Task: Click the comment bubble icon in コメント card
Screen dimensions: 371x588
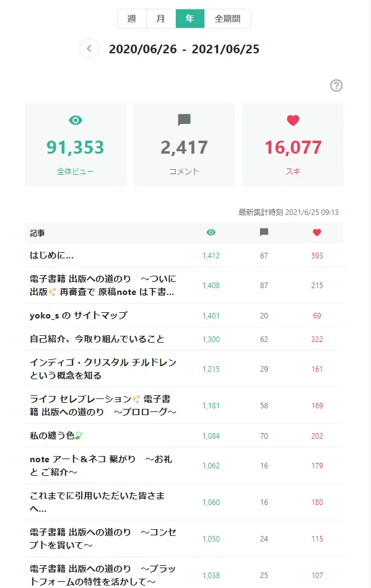Action: click(x=184, y=120)
